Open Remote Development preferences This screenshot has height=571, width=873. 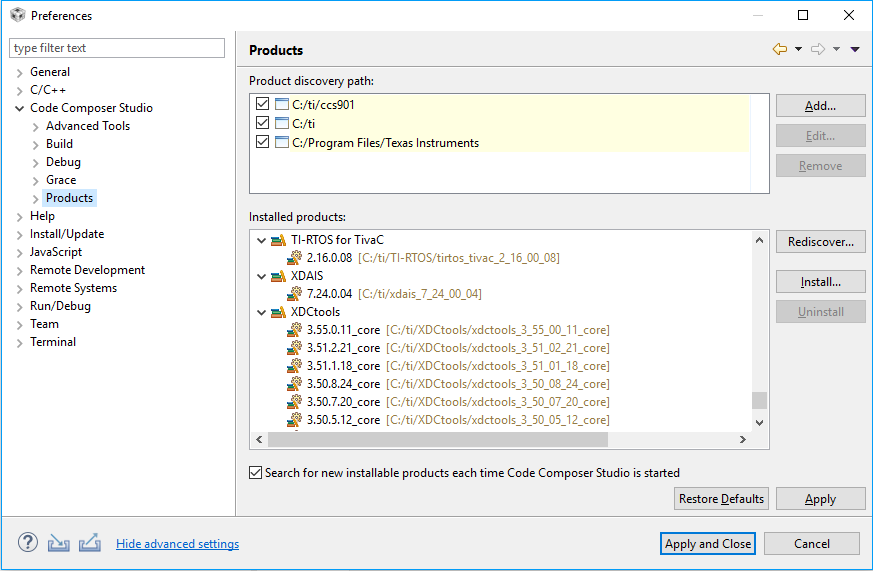tap(87, 270)
